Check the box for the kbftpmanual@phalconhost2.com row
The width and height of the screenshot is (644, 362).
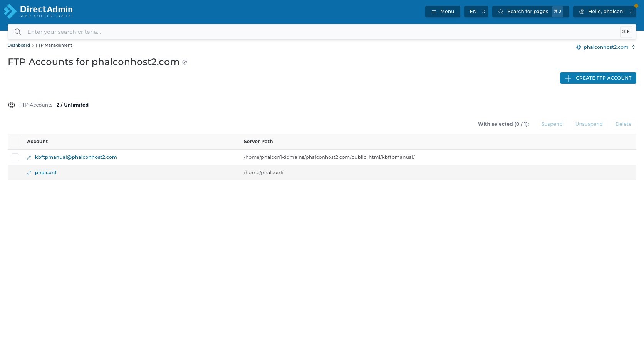click(x=15, y=157)
